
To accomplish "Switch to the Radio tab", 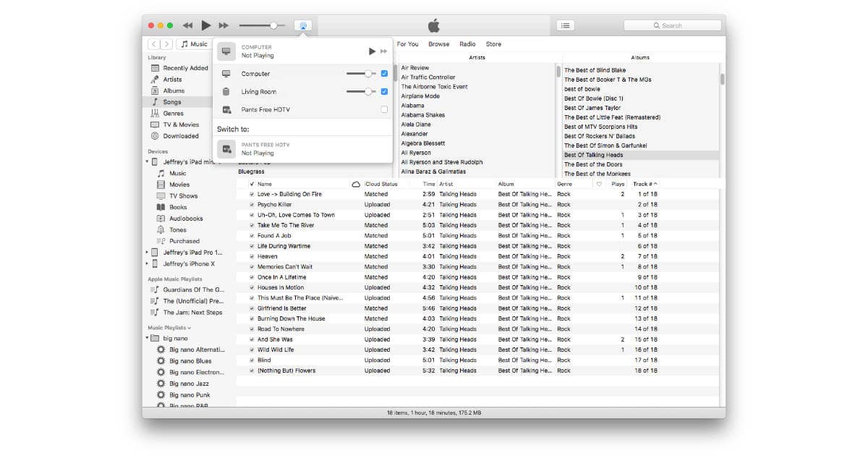I will pos(467,44).
